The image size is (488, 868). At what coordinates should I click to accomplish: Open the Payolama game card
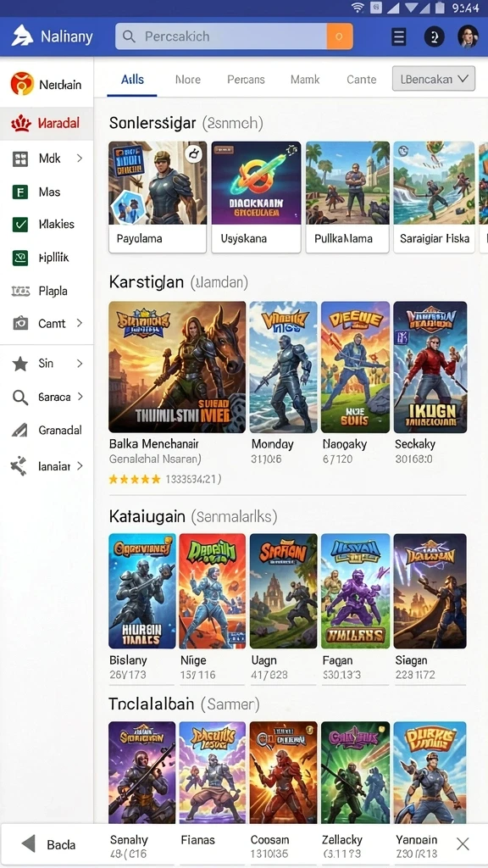158,197
